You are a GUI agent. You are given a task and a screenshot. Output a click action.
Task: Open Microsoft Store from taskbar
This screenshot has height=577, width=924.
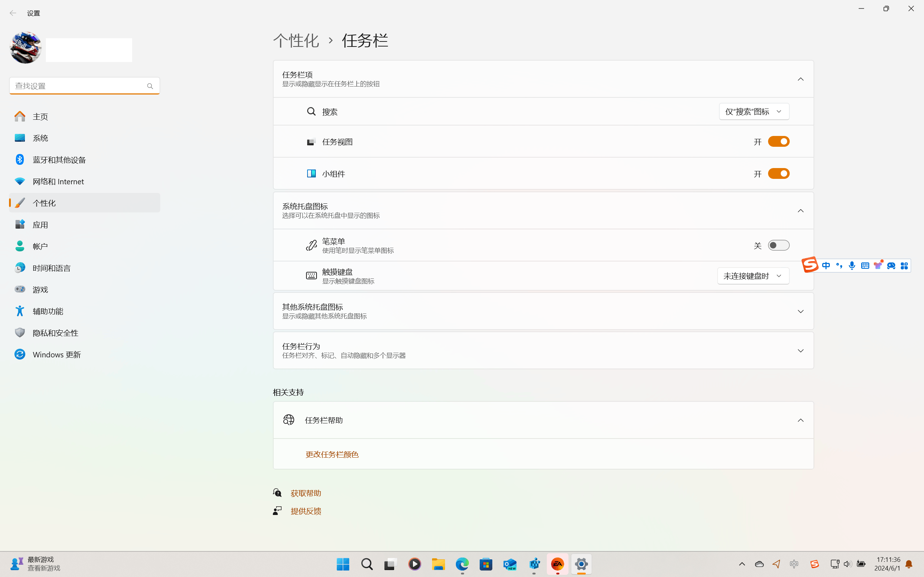486,564
